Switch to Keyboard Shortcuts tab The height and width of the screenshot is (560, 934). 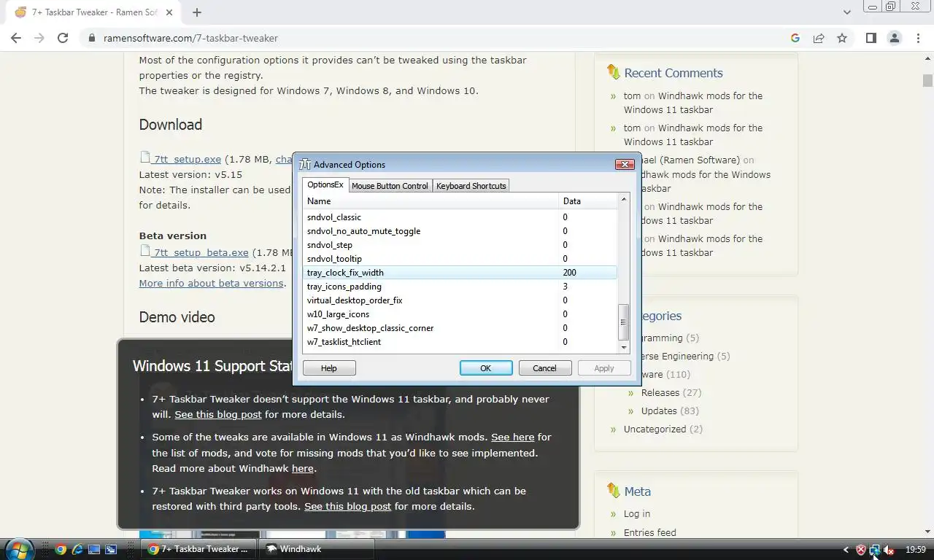tap(471, 186)
